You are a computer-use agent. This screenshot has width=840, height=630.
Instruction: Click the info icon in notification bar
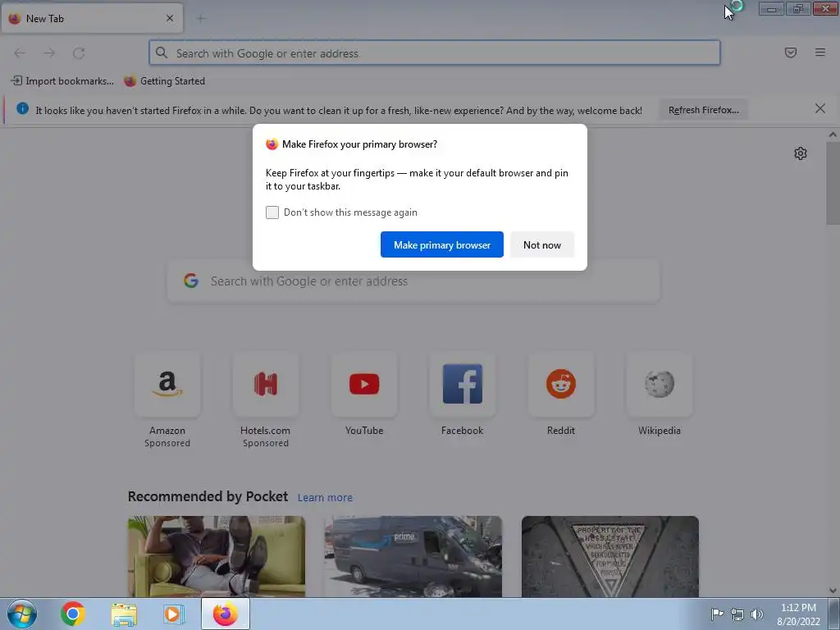tap(22, 109)
